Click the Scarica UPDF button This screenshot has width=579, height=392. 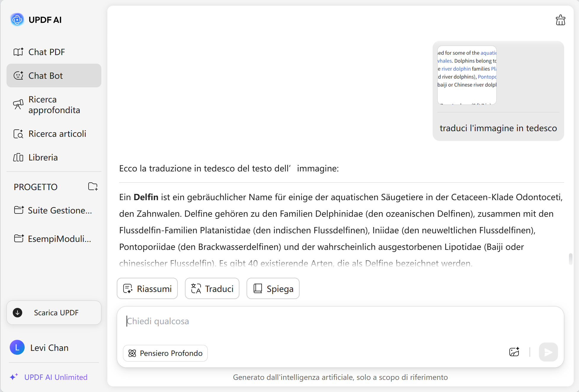pyautogui.click(x=54, y=313)
